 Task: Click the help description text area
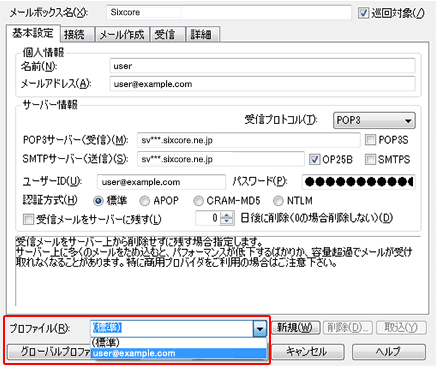218,271
